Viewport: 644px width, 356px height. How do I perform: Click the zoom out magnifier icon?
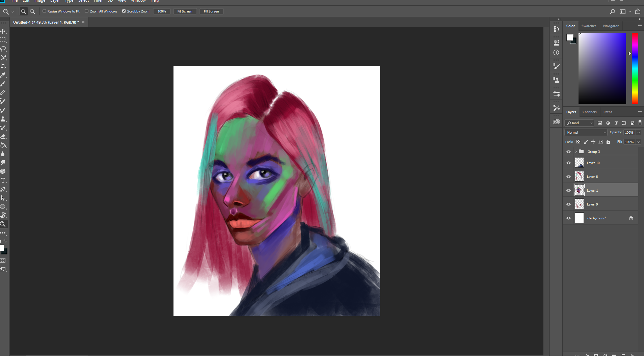click(x=32, y=11)
